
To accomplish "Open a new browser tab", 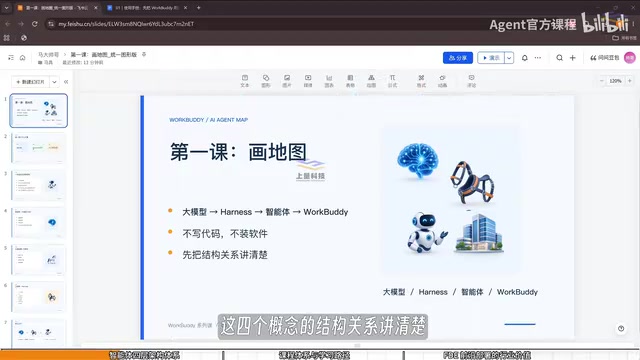I will click(x=198, y=8).
